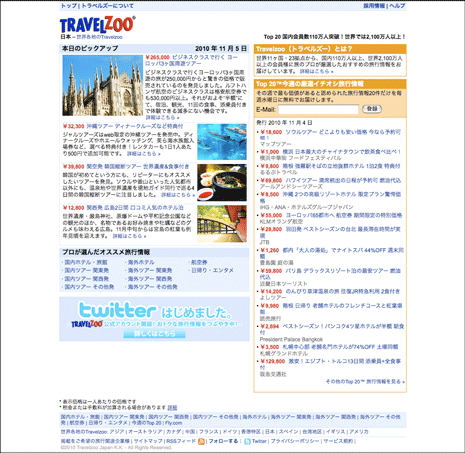
Task: Click その他のTop 20 旅行情報を見る link
Action: point(365,382)
